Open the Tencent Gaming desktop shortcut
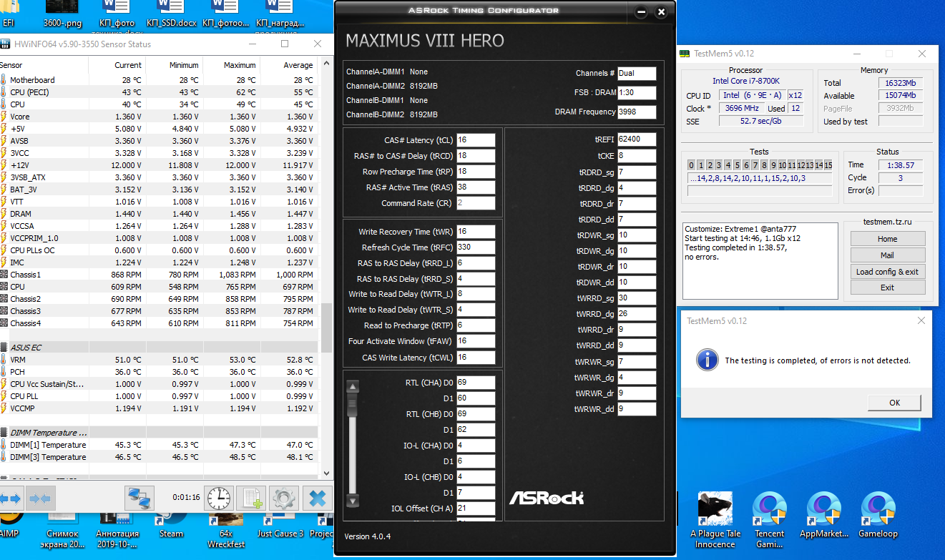 tap(770, 520)
